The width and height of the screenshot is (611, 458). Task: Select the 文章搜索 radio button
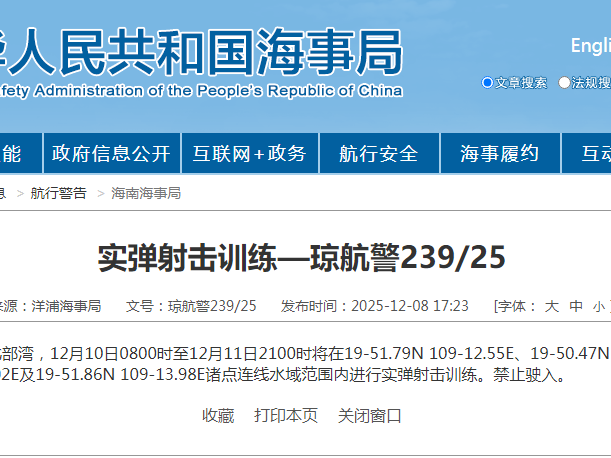[x=488, y=83]
